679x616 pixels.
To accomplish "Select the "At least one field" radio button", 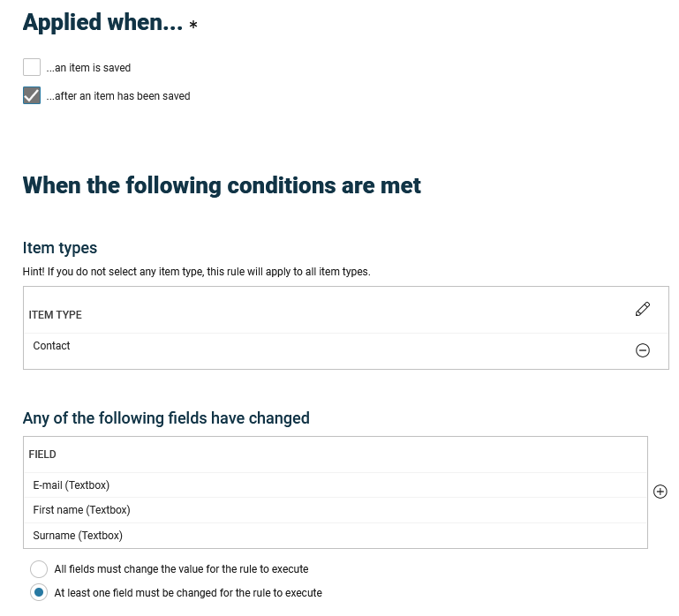I will click(39, 592).
